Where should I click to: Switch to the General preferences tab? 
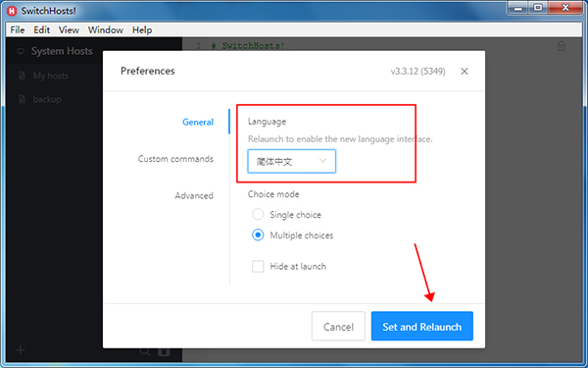(198, 122)
